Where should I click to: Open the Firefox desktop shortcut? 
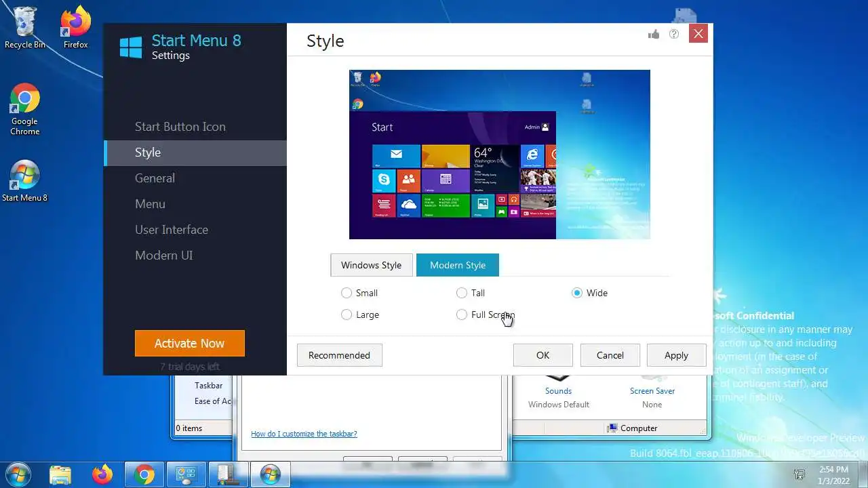click(x=75, y=28)
